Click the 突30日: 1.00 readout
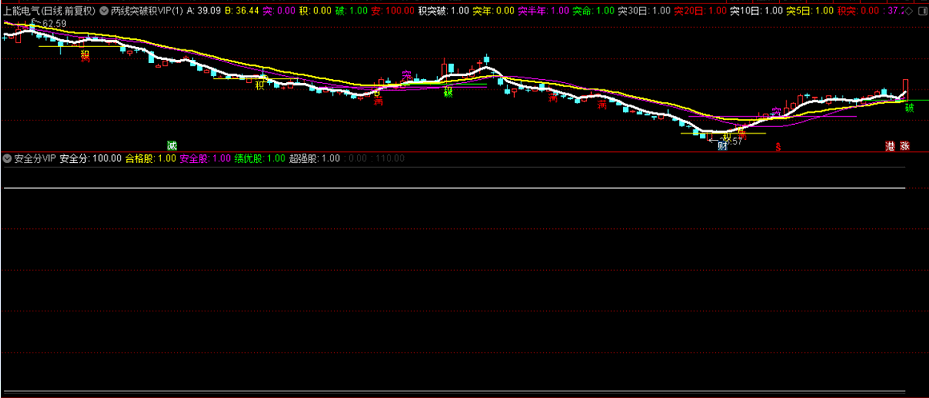Screen dimensions: 929x398 [x=644, y=11]
